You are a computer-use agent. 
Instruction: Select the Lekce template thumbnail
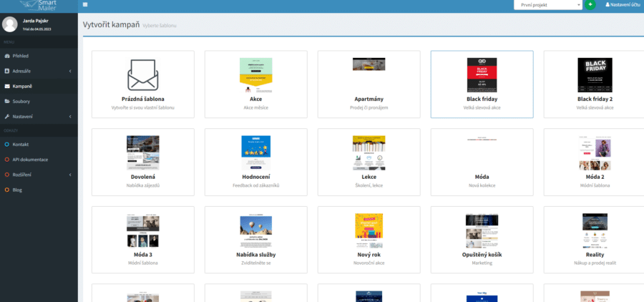pos(369,153)
